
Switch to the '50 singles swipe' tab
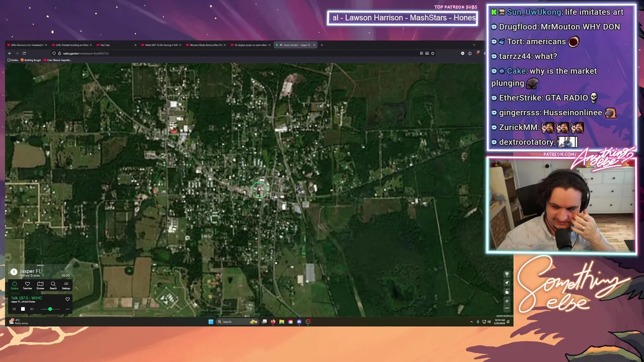pyautogui.click(x=250, y=45)
